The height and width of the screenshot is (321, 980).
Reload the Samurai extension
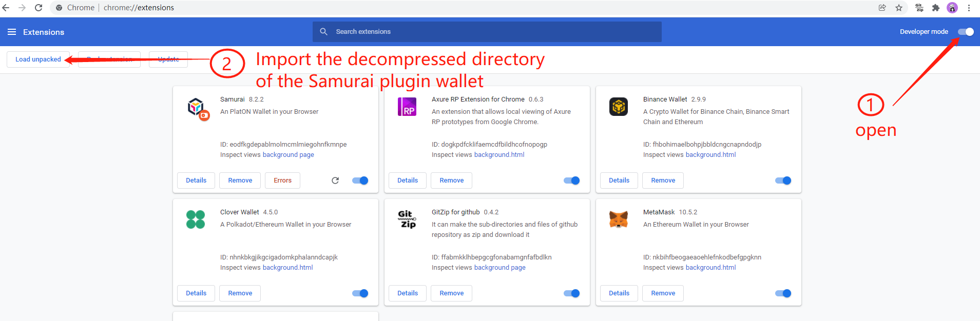click(335, 180)
